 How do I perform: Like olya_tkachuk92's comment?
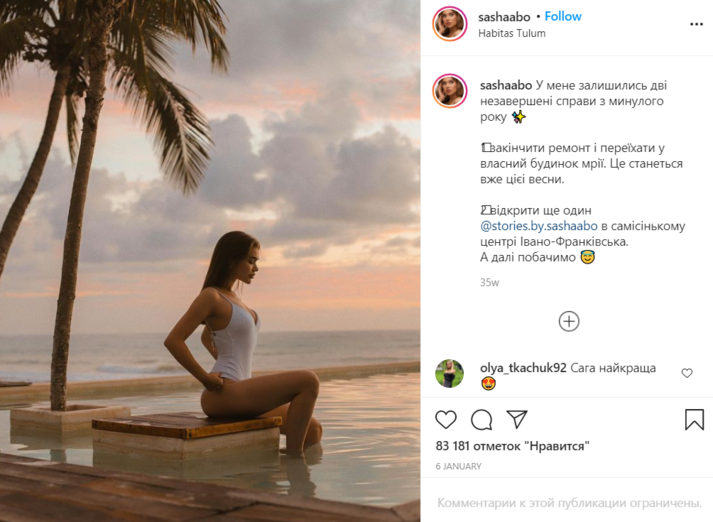687,373
